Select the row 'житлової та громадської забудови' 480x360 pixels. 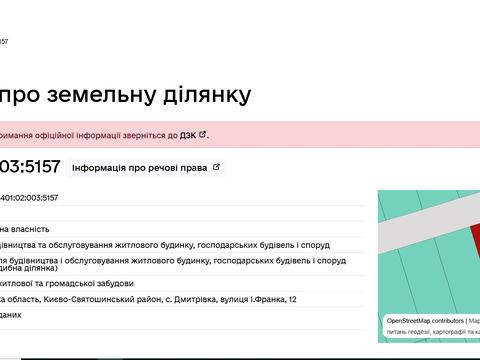67,284
